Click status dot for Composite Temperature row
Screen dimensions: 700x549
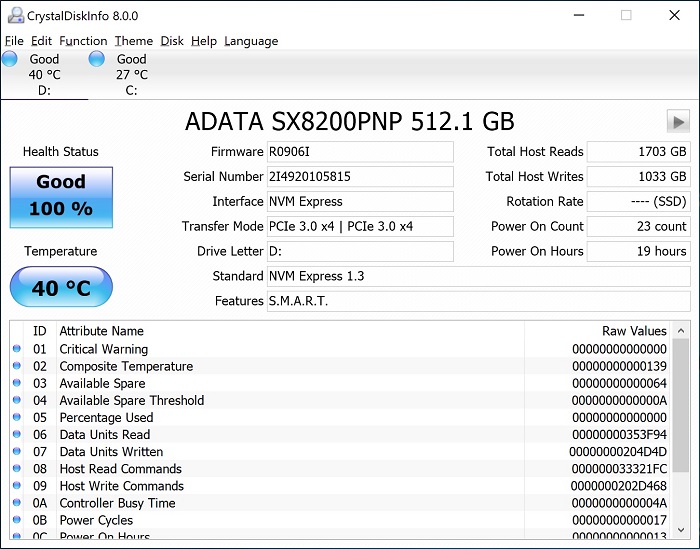[17, 366]
